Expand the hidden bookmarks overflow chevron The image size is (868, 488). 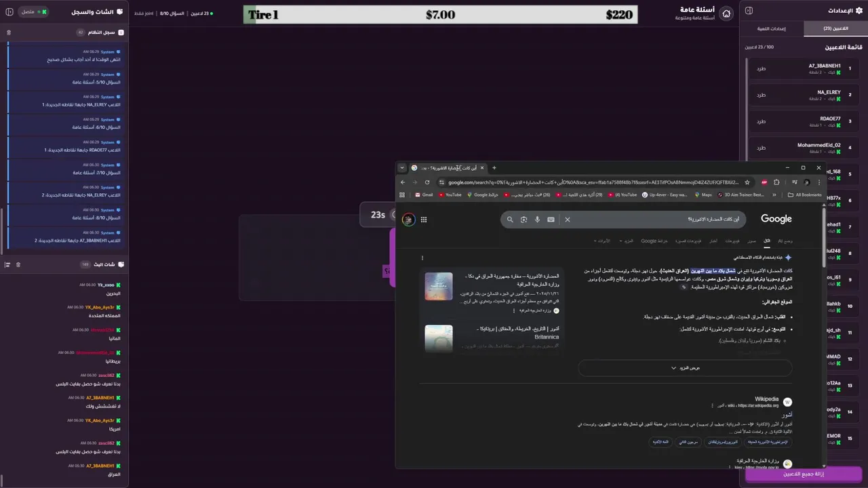pos(774,195)
